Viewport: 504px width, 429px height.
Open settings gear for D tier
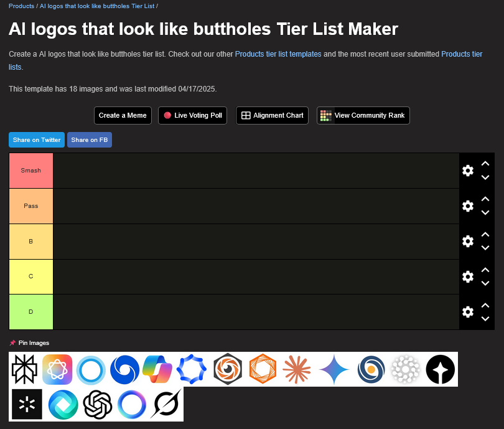point(468,312)
